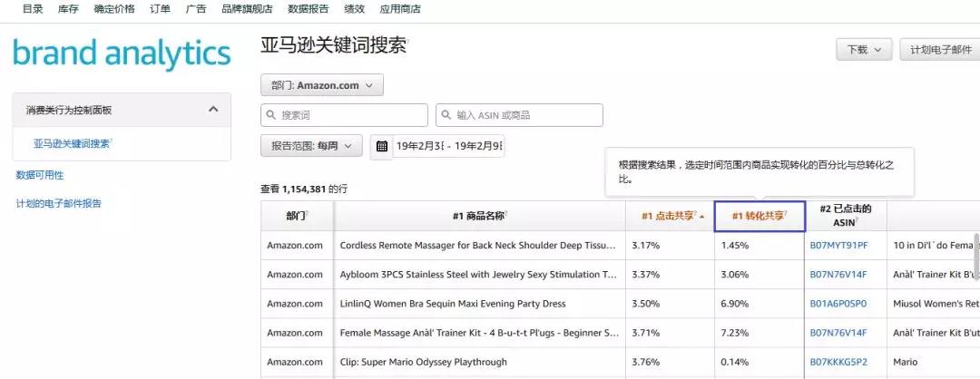Open ASIN link B07N76V14F in Female Massage row

point(838,333)
